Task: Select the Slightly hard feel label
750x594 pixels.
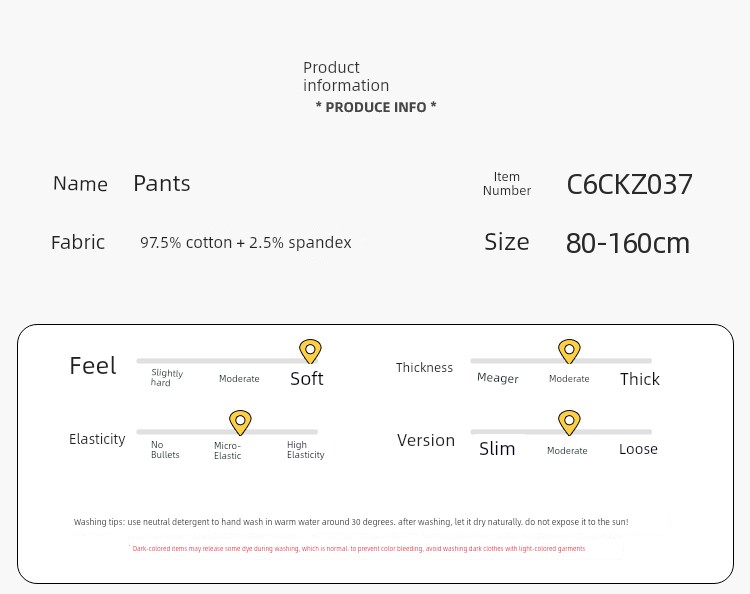Action: (167, 377)
